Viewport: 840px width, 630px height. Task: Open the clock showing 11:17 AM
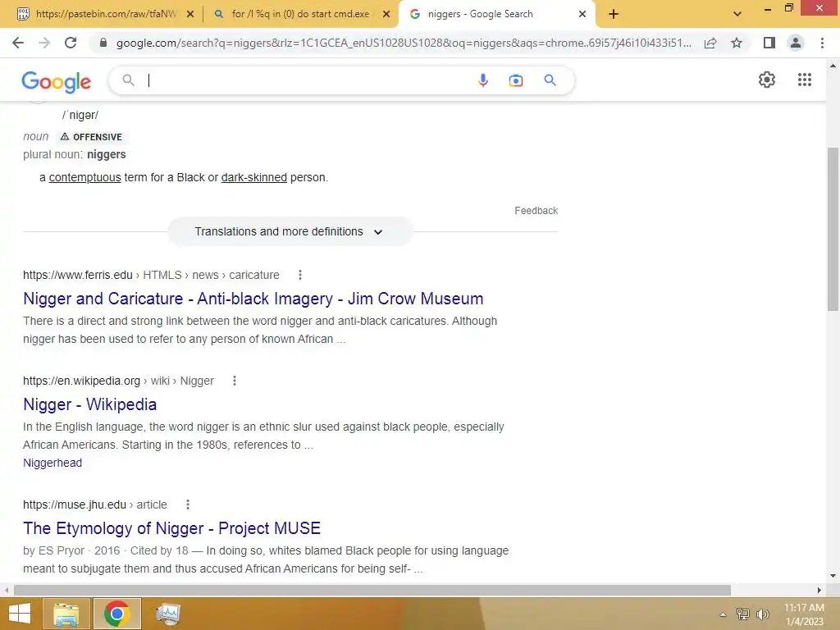click(x=804, y=614)
